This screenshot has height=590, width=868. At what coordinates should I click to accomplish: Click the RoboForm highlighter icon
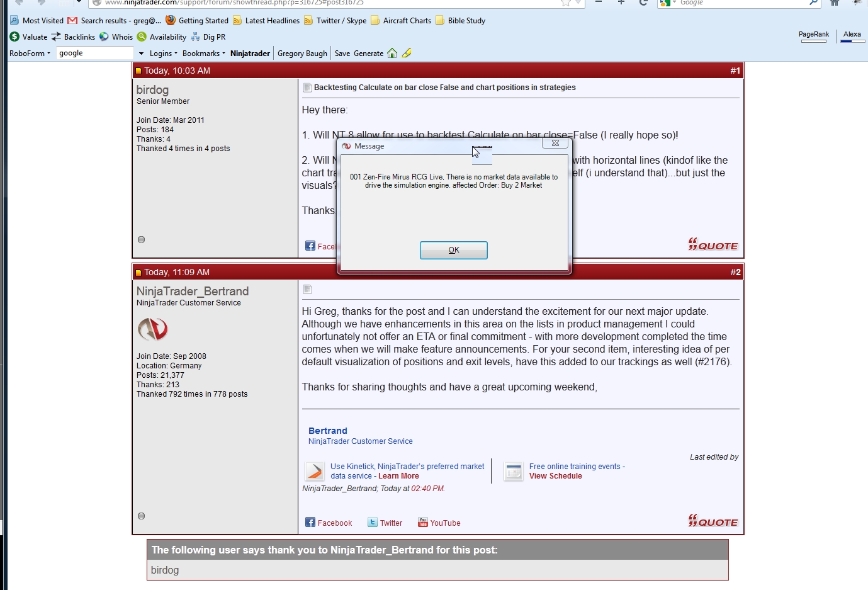(407, 54)
